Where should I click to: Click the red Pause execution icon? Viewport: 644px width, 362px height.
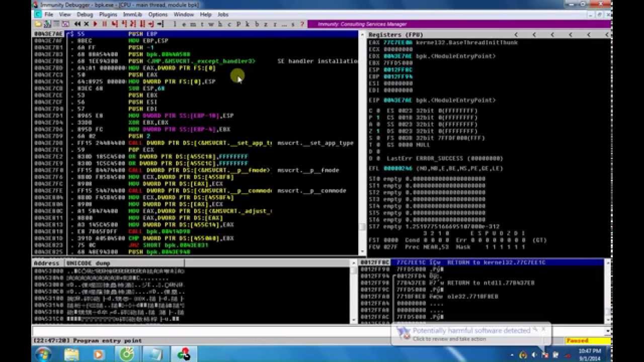(105, 24)
